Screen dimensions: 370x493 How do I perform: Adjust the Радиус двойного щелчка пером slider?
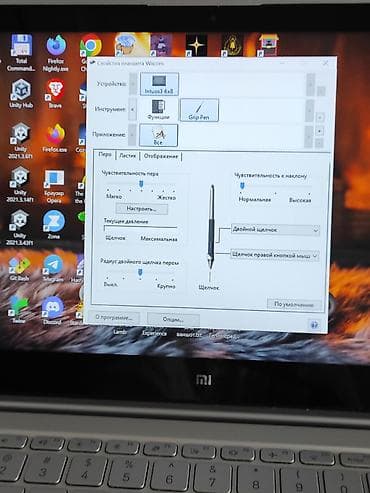click(x=140, y=273)
